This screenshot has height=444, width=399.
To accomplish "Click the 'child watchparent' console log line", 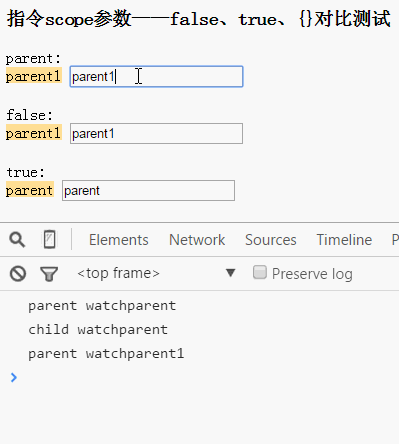I will tap(98, 330).
